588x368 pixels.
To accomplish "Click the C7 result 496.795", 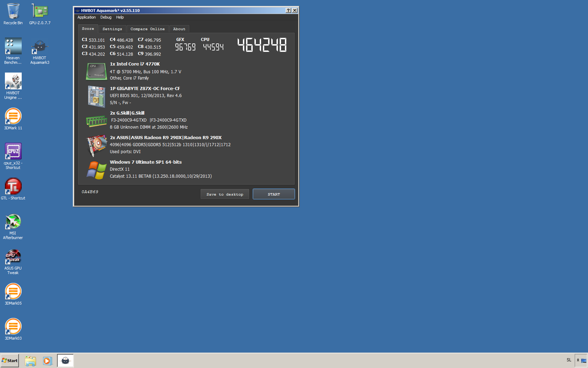I will (149, 40).
